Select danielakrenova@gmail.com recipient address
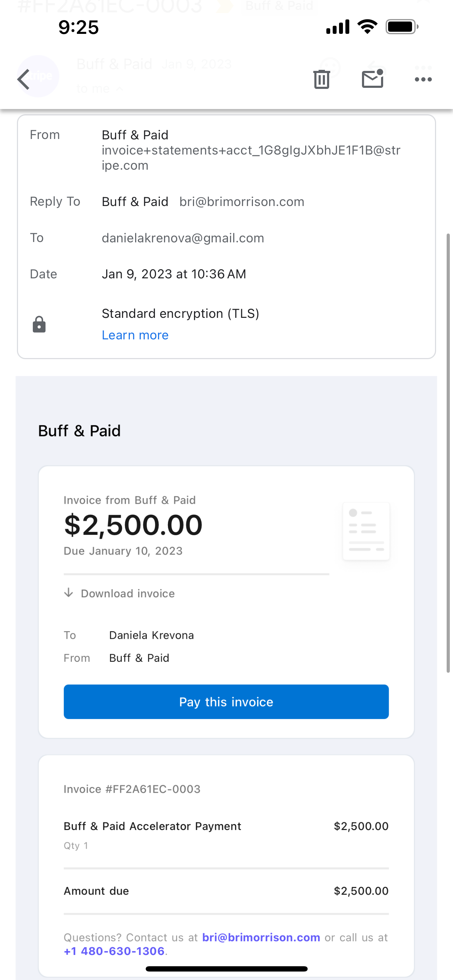 [182, 238]
